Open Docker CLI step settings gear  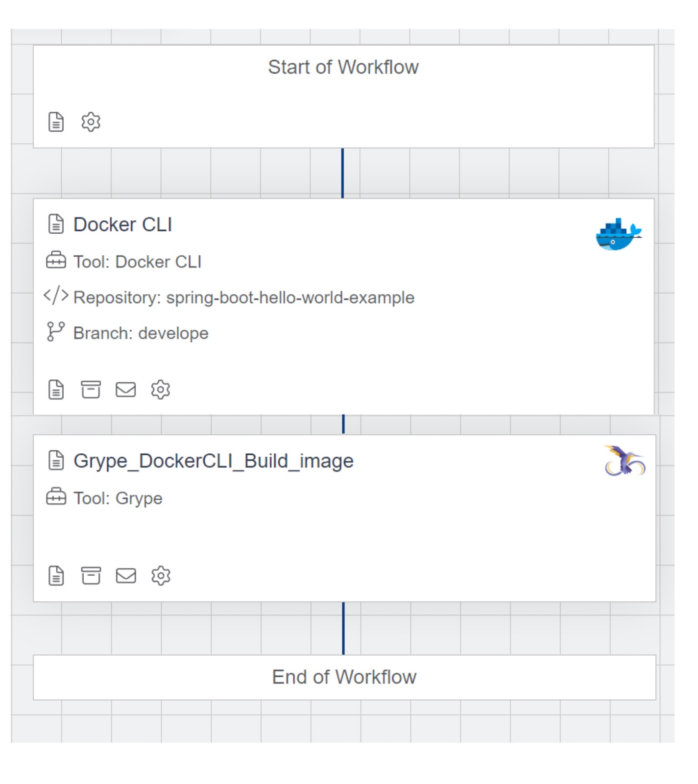[160, 390]
